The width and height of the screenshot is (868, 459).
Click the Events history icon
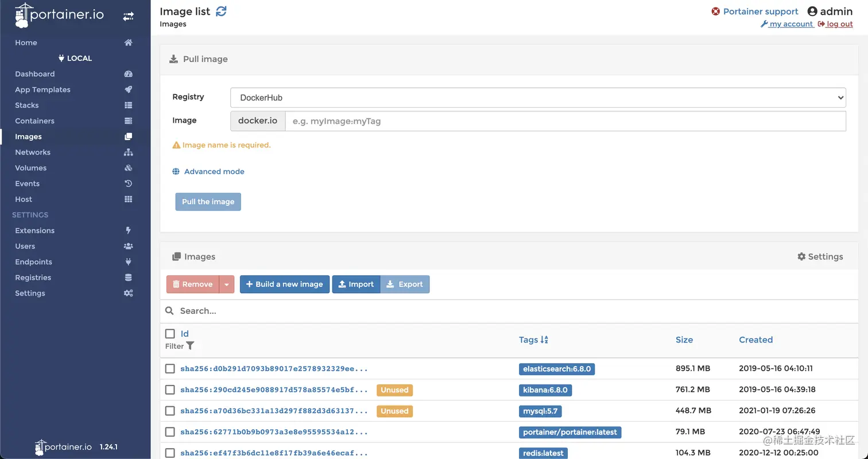tap(129, 184)
